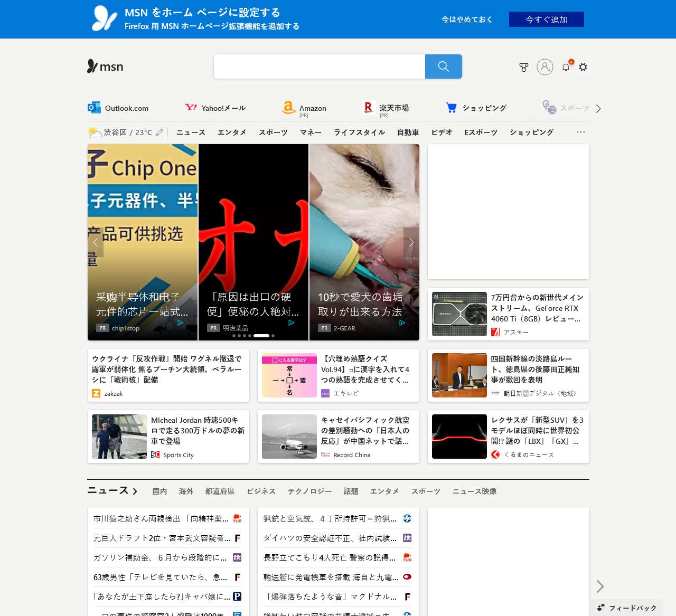The image size is (676, 616).
Task: Open the notifications bell icon
Action: tap(566, 67)
